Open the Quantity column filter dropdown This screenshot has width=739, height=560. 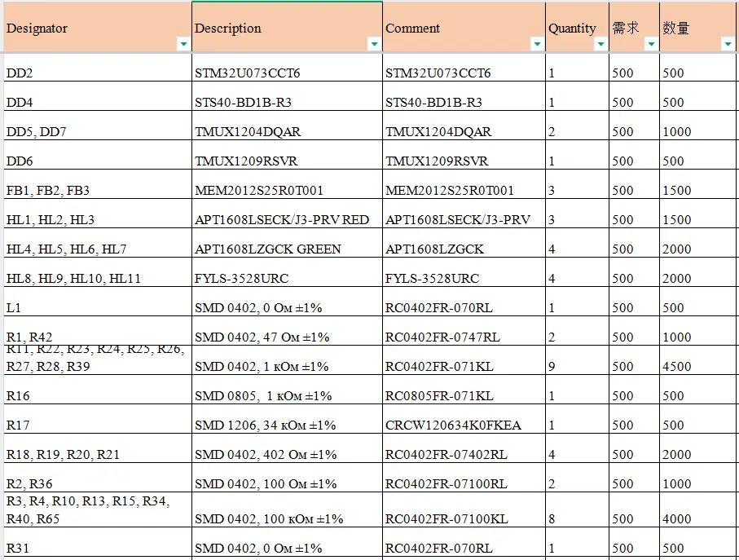(x=600, y=44)
